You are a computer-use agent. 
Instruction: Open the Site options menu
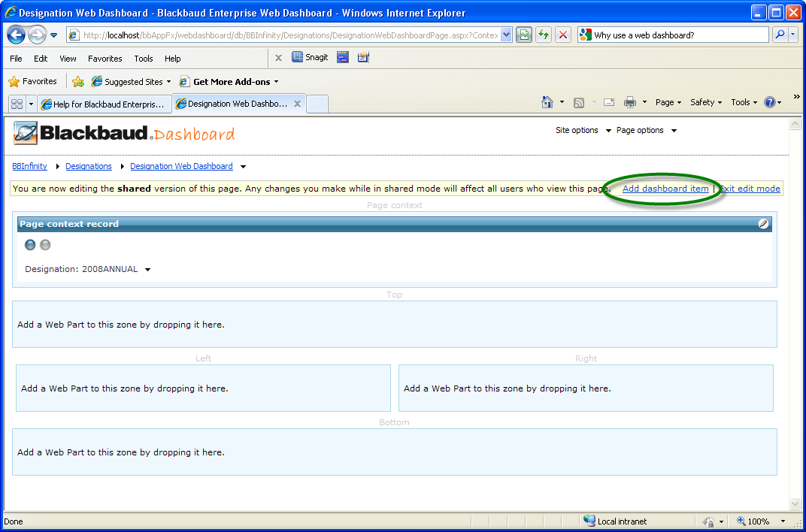(583, 131)
